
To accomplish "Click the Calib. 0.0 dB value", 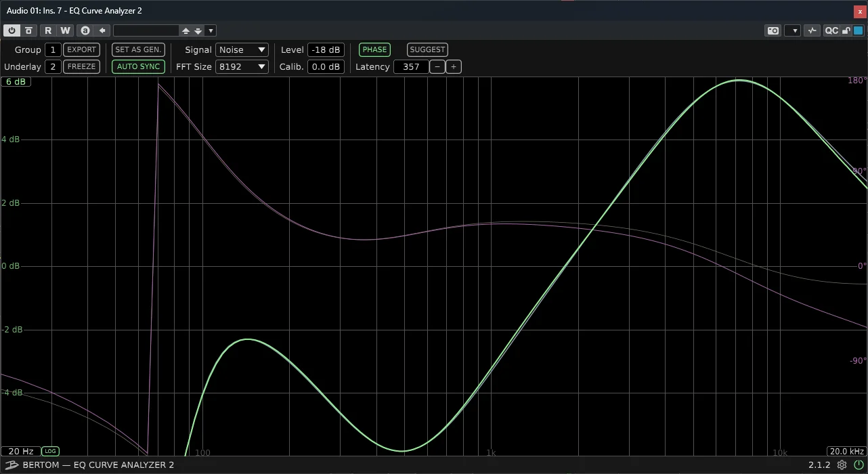I will [326, 66].
